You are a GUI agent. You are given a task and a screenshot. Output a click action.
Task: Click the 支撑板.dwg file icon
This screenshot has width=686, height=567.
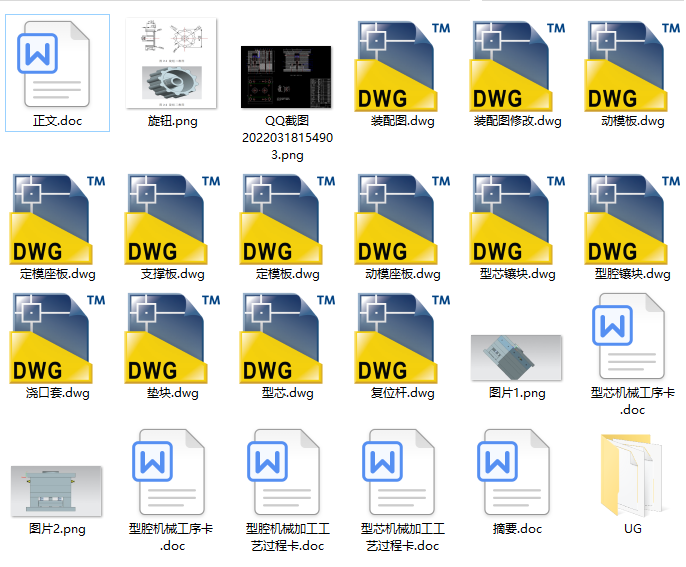(x=172, y=219)
